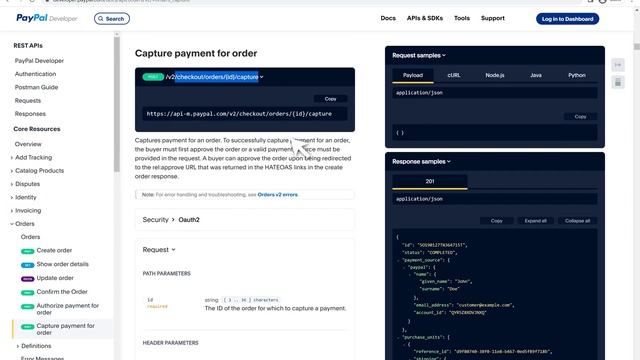The image size is (640, 360).
Task: Click the green badge beside Create order
Action: [x=27, y=251]
